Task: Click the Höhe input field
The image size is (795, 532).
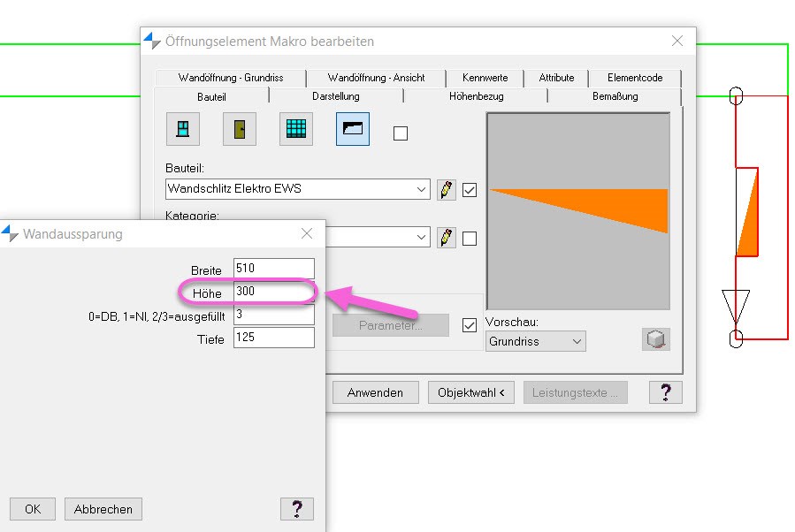Action: tap(274, 291)
